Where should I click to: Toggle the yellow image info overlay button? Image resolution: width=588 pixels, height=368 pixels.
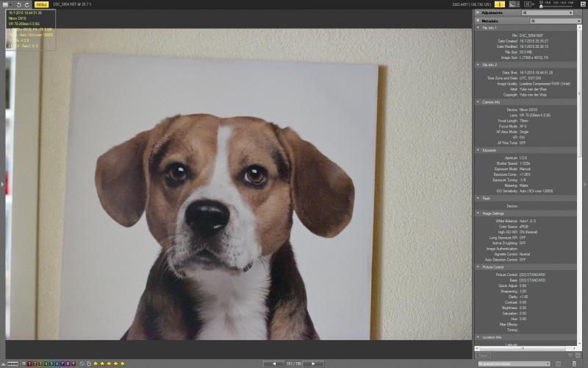[x=500, y=4]
